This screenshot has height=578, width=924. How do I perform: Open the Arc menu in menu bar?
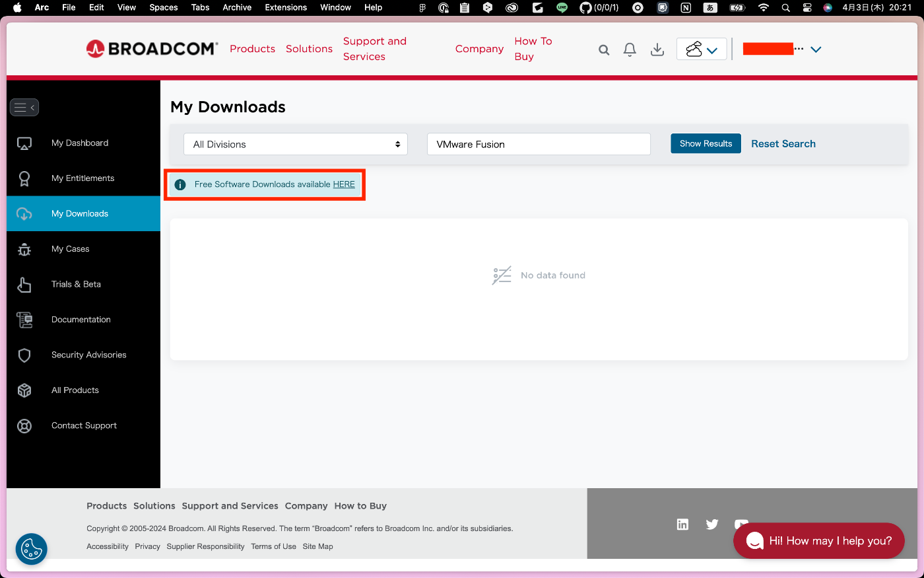tap(42, 7)
